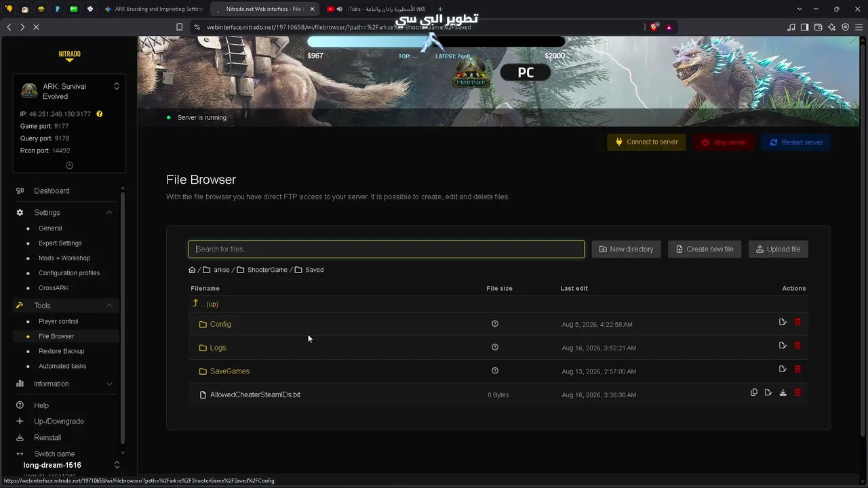Open the Config folder

coord(220,324)
